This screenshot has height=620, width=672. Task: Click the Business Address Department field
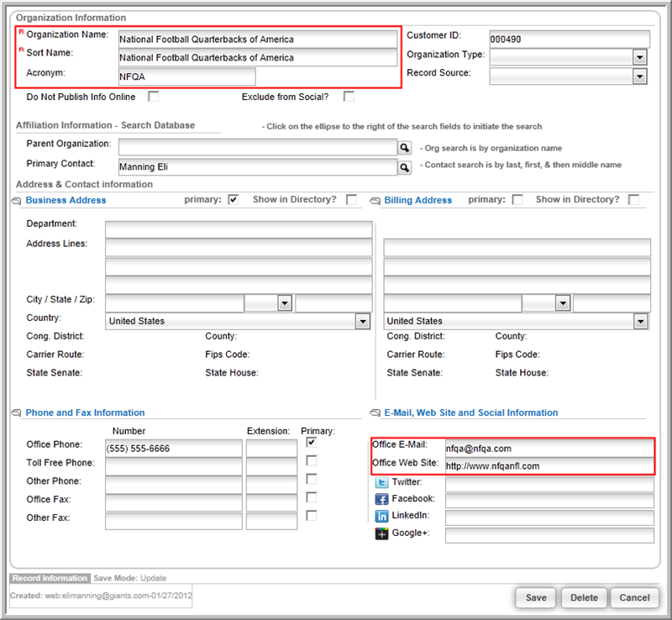click(239, 229)
